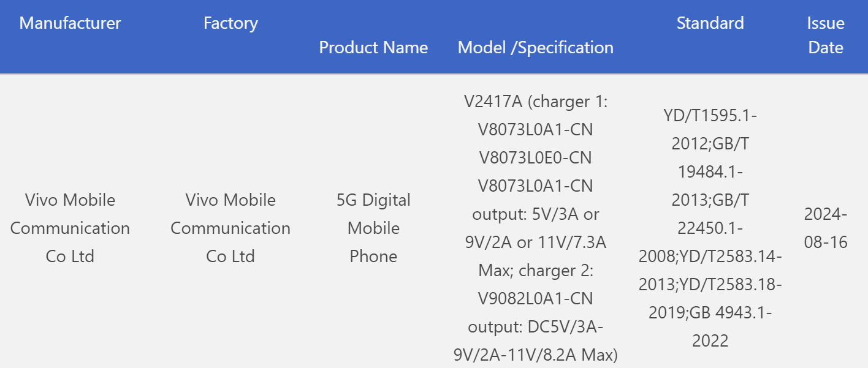The image size is (868, 368).
Task: Click the V2417A model number text
Action: point(493,102)
